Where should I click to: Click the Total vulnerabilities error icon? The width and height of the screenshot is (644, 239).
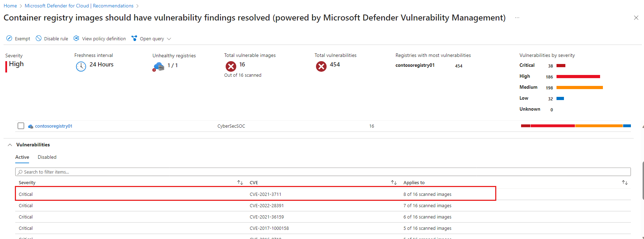pyautogui.click(x=321, y=66)
